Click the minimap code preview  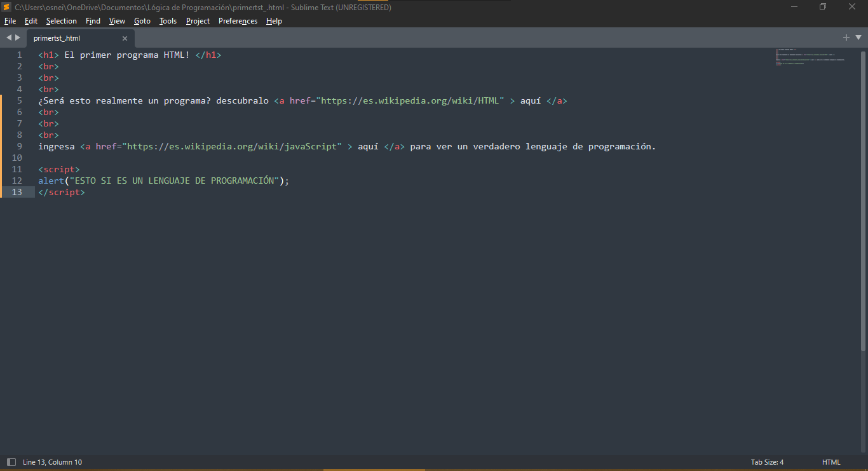pos(810,57)
